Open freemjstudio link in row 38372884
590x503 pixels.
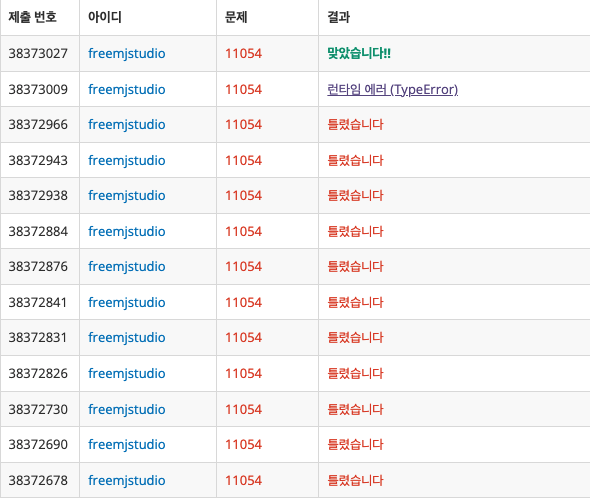click(126, 232)
